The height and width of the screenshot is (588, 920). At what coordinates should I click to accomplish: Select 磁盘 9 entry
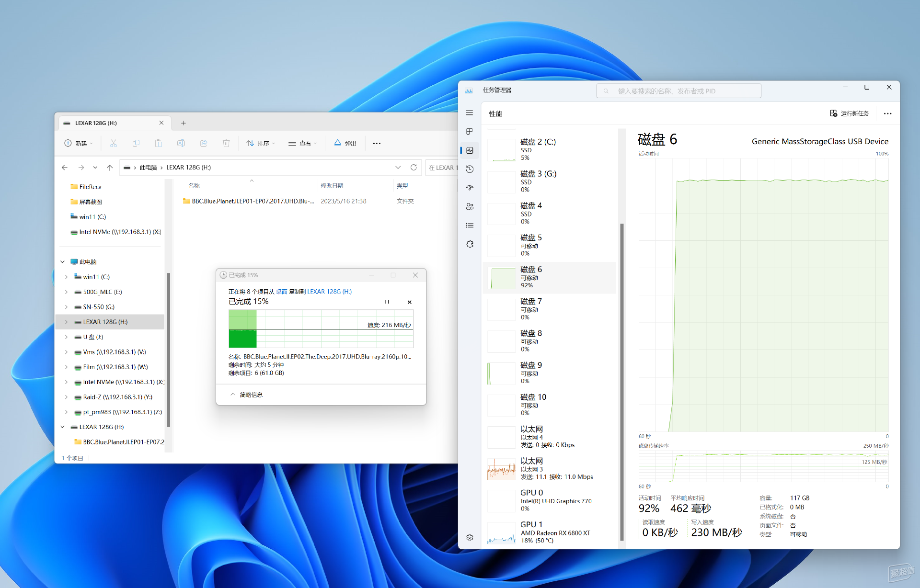coord(549,373)
